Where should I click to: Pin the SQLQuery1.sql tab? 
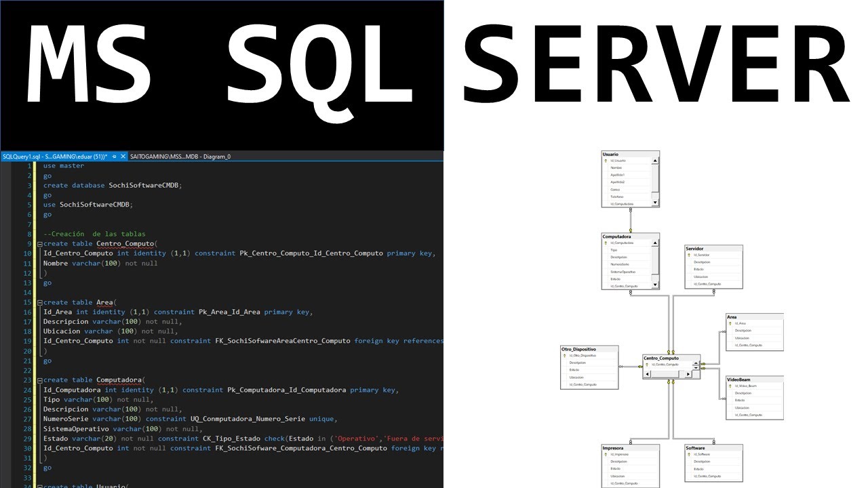coord(115,156)
